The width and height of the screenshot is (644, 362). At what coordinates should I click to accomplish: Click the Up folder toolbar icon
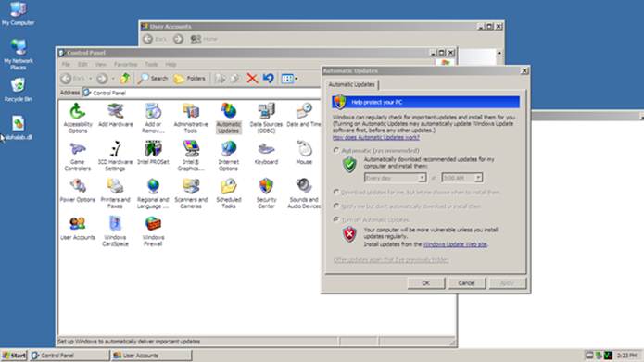tap(125, 78)
